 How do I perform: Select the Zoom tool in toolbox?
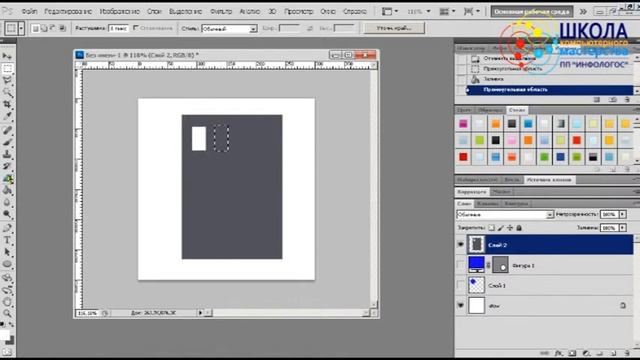(x=7, y=313)
